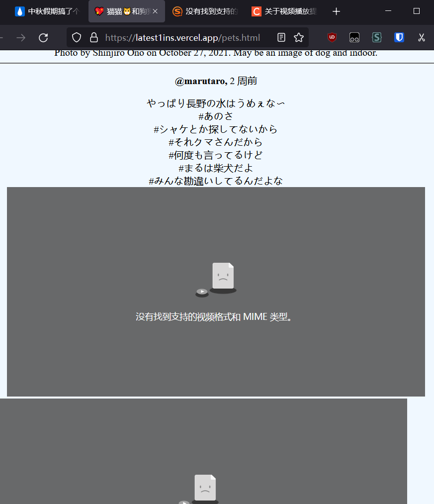Image resolution: width=434 pixels, height=504 pixels.
Task: Switch to the 关于视频播放提 tab
Action: [x=285, y=11]
